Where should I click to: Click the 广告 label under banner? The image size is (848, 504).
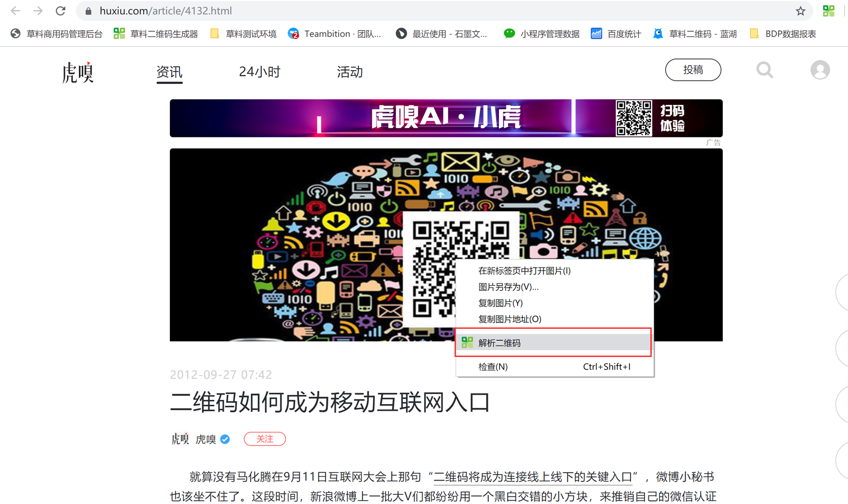point(713,142)
